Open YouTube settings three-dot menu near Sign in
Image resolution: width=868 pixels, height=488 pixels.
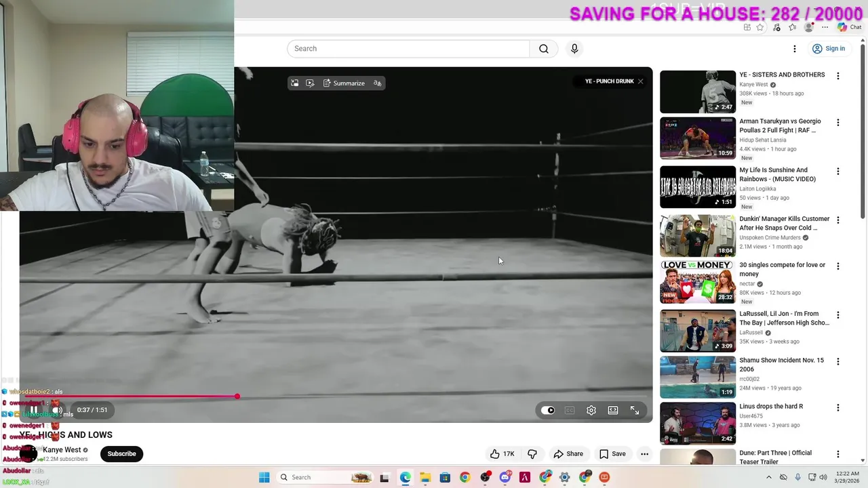coord(795,49)
